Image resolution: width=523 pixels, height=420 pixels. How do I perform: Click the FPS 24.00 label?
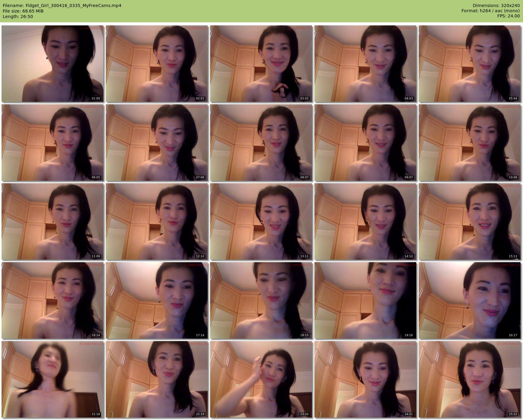tap(508, 16)
